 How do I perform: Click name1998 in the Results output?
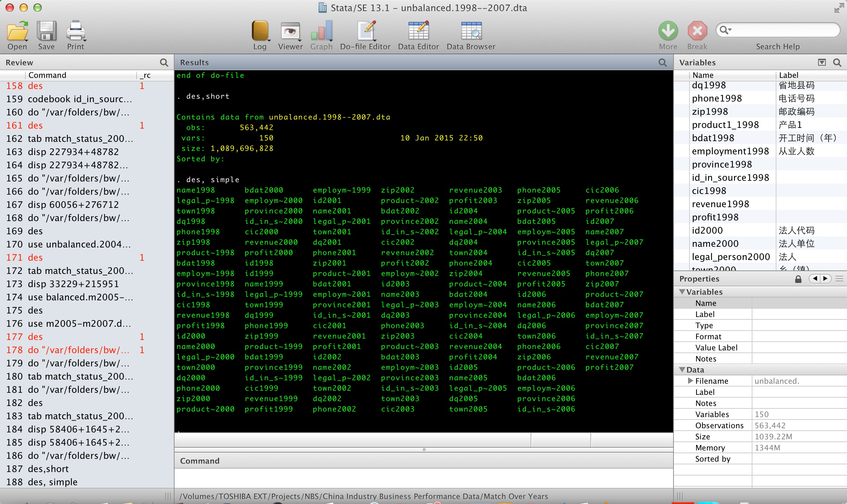point(196,190)
